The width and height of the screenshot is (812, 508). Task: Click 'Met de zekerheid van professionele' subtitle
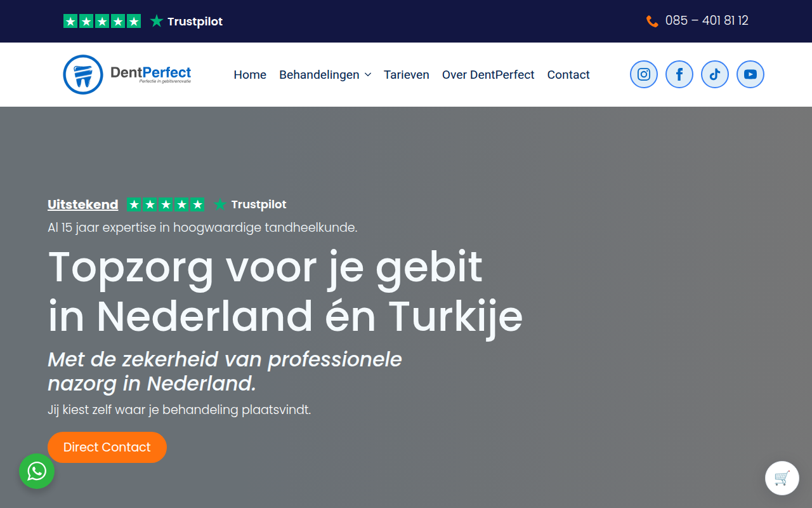[225, 371]
